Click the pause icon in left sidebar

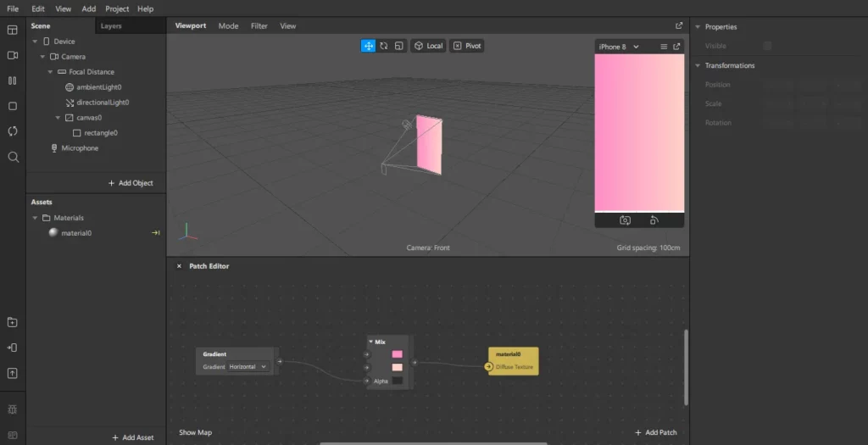coord(13,81)
